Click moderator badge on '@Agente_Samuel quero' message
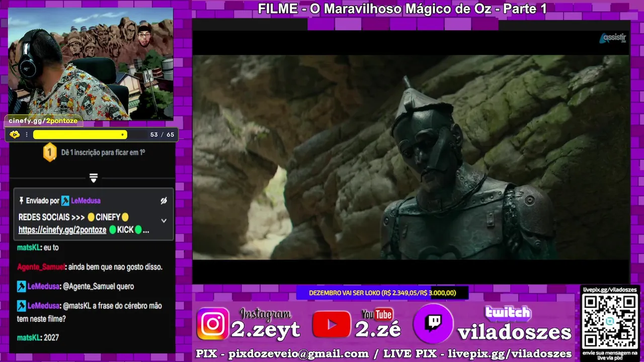 coord(21,287)
